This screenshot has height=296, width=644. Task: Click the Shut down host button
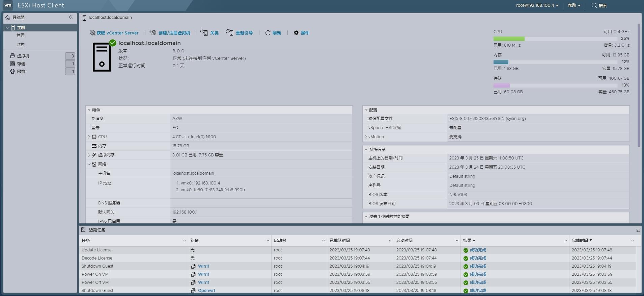[209, 33]
